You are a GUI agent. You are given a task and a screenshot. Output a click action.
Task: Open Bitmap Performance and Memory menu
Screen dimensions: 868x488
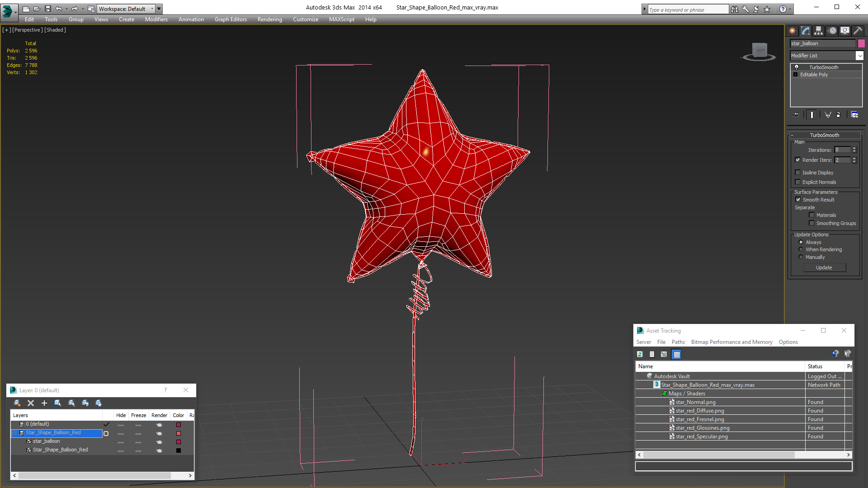point(731,342)
